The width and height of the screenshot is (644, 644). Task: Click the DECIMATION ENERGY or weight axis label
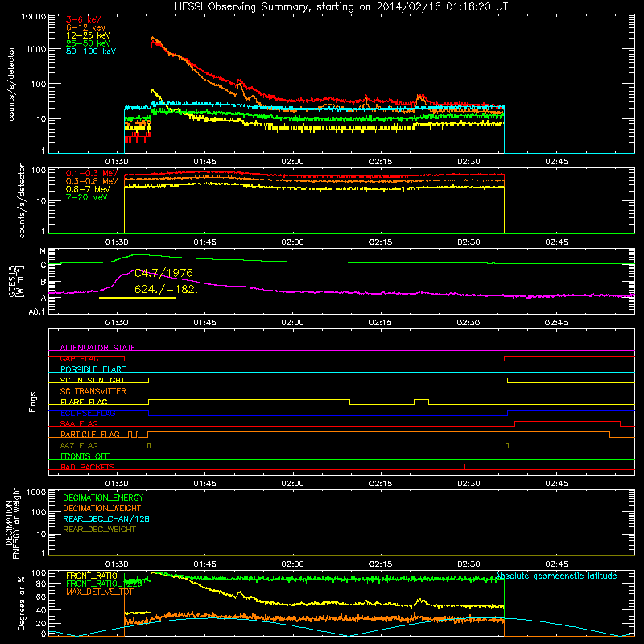click(12, 522)
